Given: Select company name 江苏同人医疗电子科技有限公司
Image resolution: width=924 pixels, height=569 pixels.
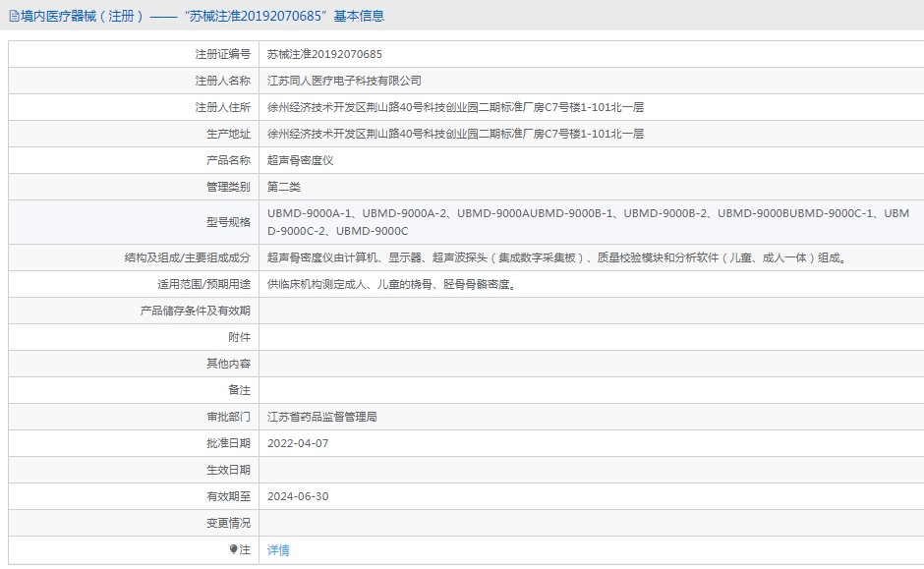Looking at the screenshot, I should (344, 81).
